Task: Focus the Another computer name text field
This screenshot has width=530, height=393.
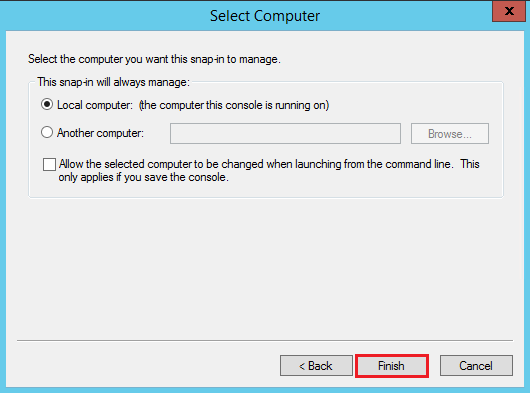Action: [285, 133]
